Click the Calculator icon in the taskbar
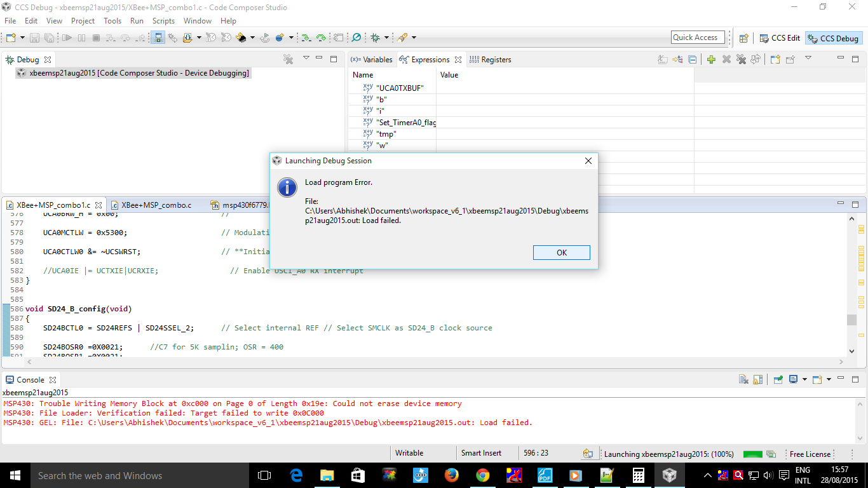 coord(638,475)
